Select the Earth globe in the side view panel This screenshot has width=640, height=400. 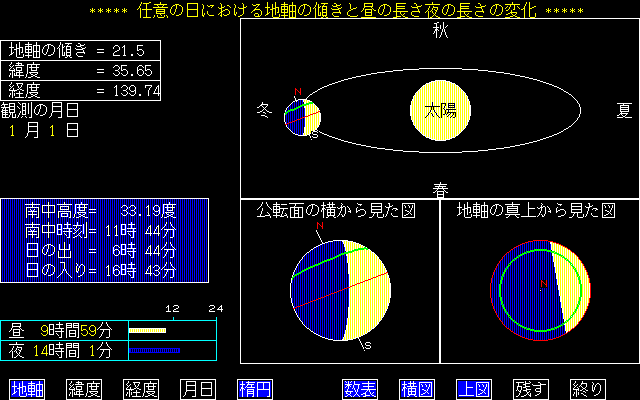[x=339, y=291]
